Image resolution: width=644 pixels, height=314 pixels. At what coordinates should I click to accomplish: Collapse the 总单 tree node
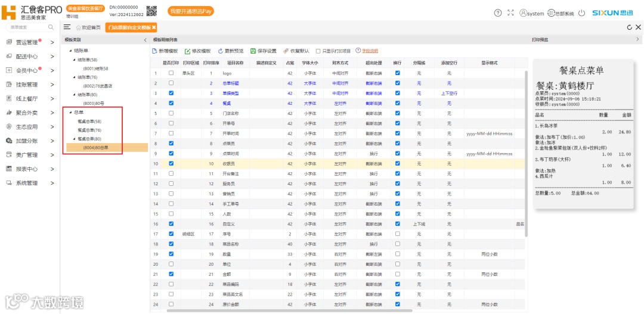coord(70,112)
